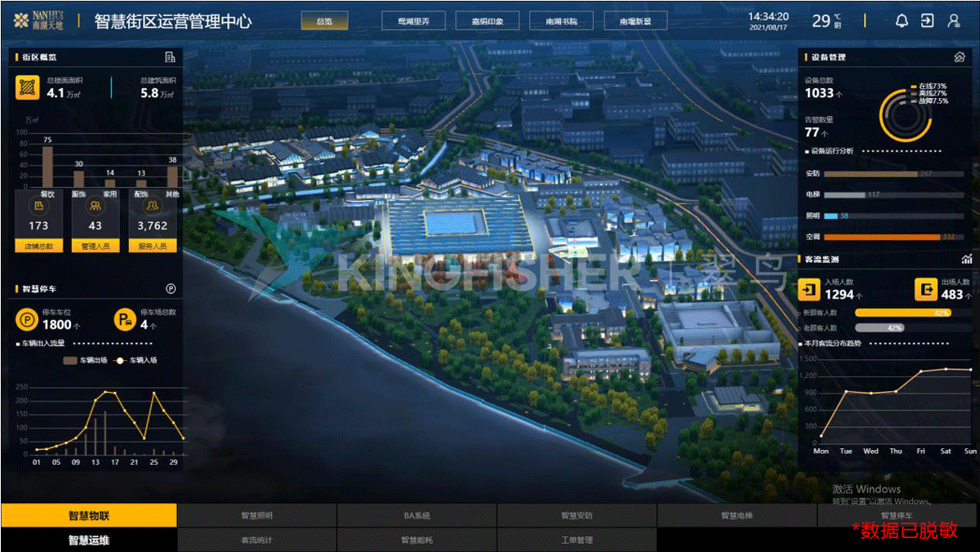Click the 设备运行分析 section label
The height and width of the screenshot is (552, 980).
[831, 151]
